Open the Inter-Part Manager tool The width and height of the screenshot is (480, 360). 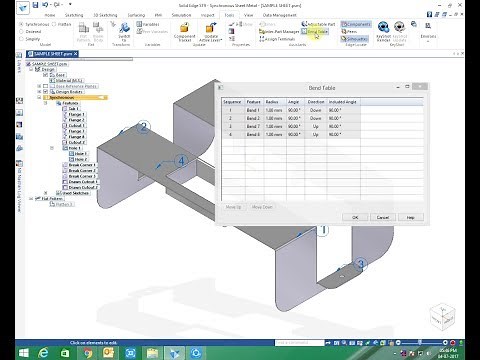click(x=279, y=32)
